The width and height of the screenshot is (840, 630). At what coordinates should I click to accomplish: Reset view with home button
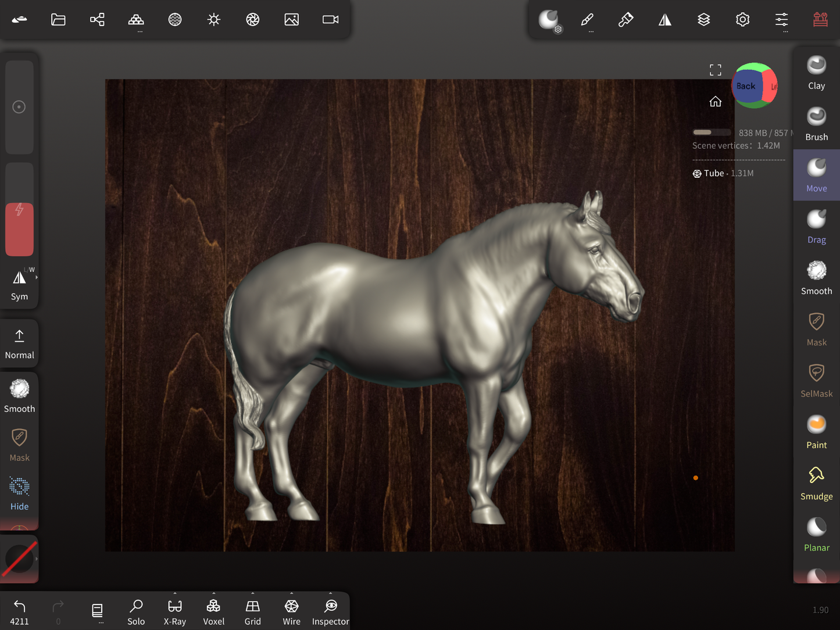[x=715, y=102]
